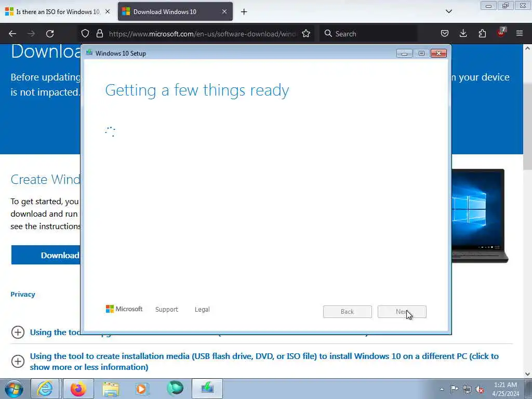Close the 'Is there an ISO' tab
This screenshot has height=399, width=532.
[x=108, y=11]
